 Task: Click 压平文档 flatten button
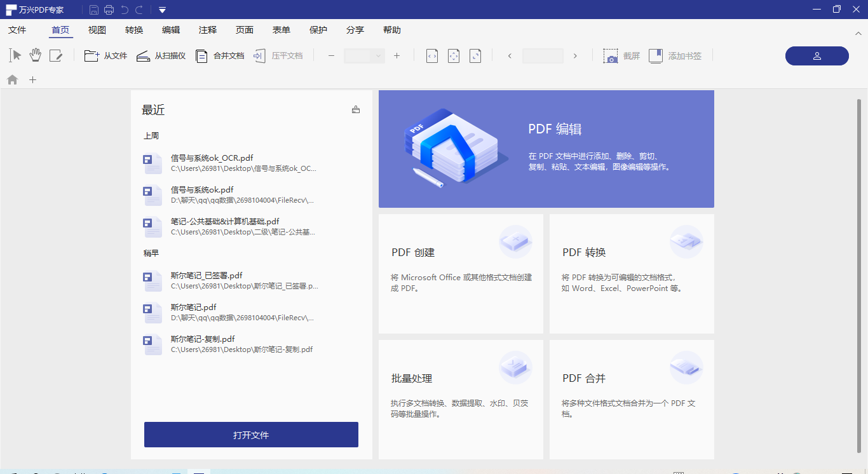tap(278, 56)
